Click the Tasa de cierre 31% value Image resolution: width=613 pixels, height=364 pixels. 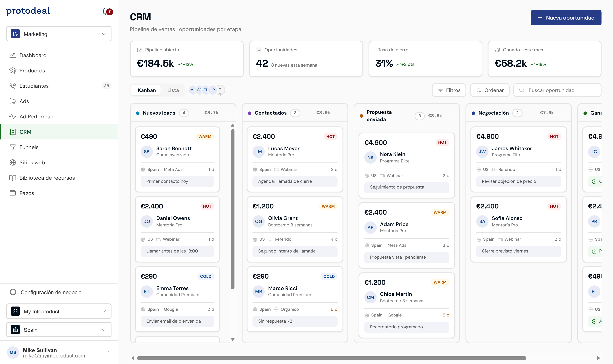pyautogui.click(x=384, y=63)
